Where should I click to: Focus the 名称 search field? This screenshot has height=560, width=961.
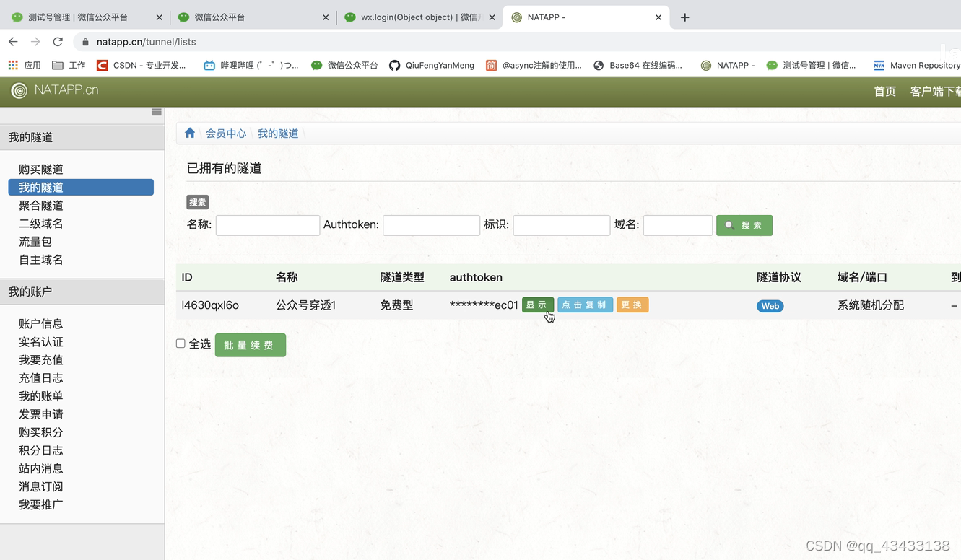[x=268, y=225]
